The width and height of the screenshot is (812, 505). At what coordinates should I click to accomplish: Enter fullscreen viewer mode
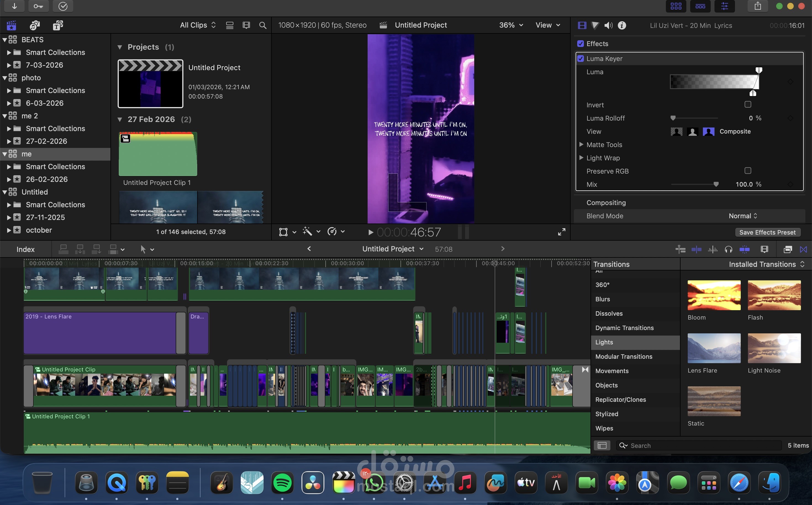(x=561, y=232)
